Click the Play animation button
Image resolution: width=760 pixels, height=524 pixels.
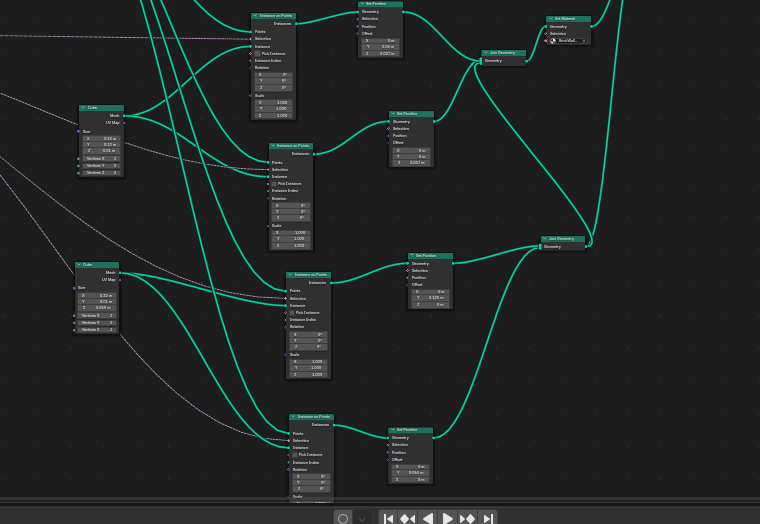point(448,518)
